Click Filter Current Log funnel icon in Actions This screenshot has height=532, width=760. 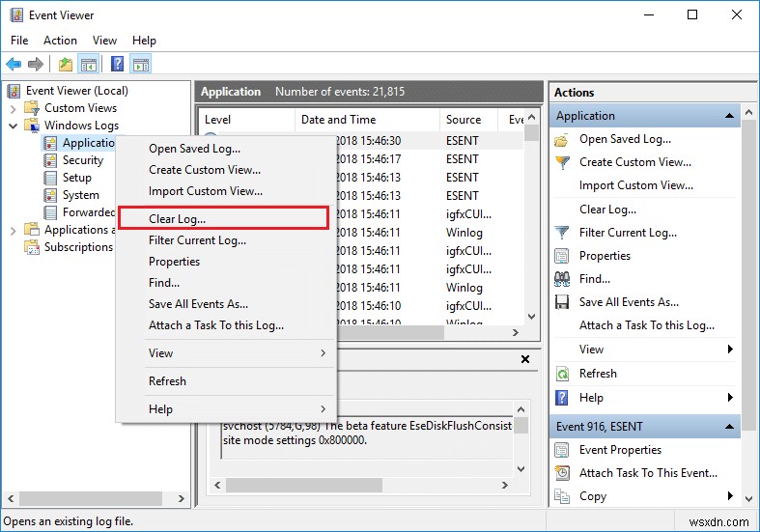562,233
